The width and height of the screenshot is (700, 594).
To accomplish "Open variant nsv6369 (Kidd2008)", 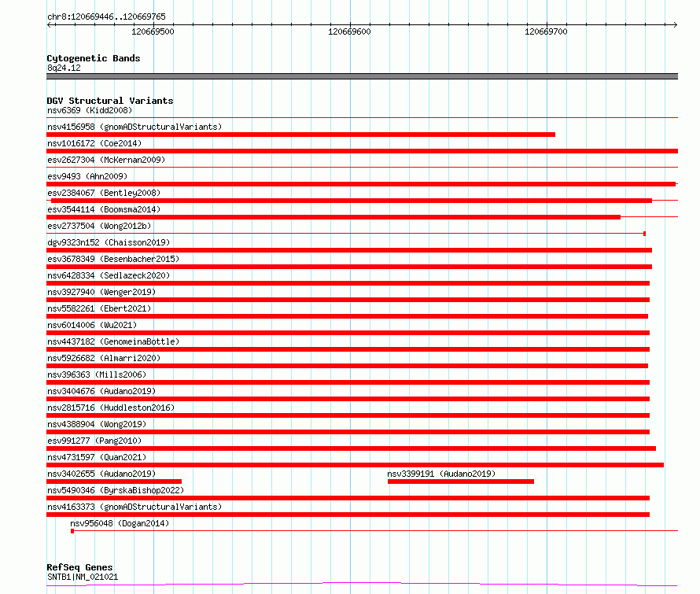I will click(x=90, y=110).
